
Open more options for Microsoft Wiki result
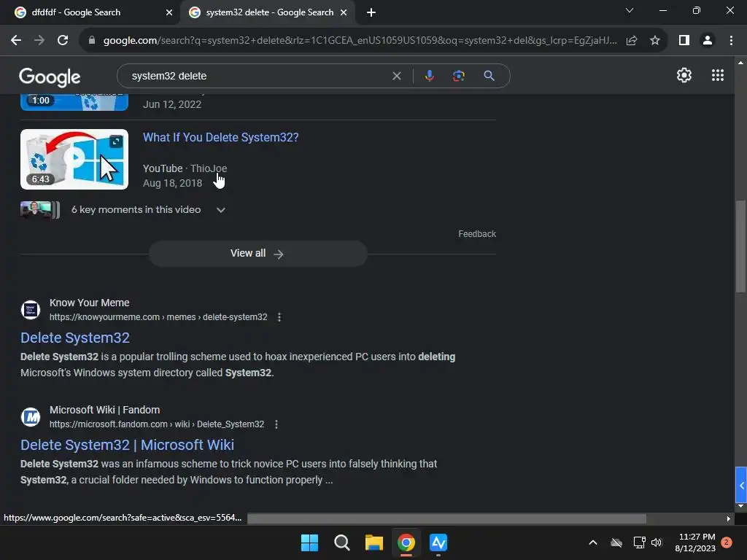pyautogui.click(x=276, y=424)
